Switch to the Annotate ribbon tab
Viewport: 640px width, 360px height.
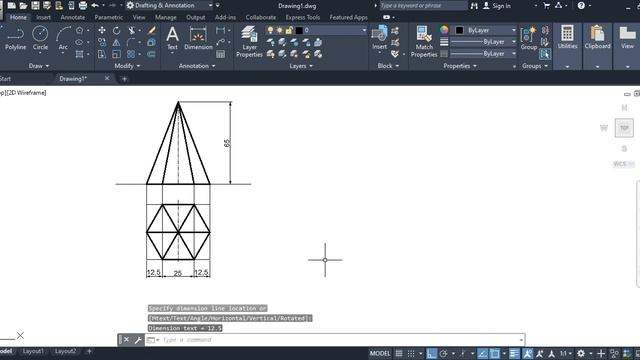coord(73,17)
